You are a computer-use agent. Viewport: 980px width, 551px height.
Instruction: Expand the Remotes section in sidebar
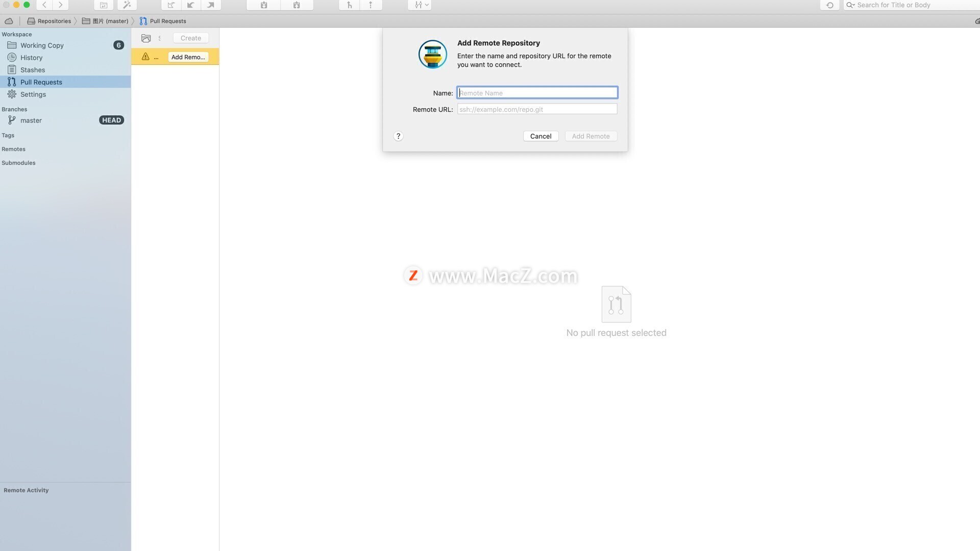(x=13, y=149)
